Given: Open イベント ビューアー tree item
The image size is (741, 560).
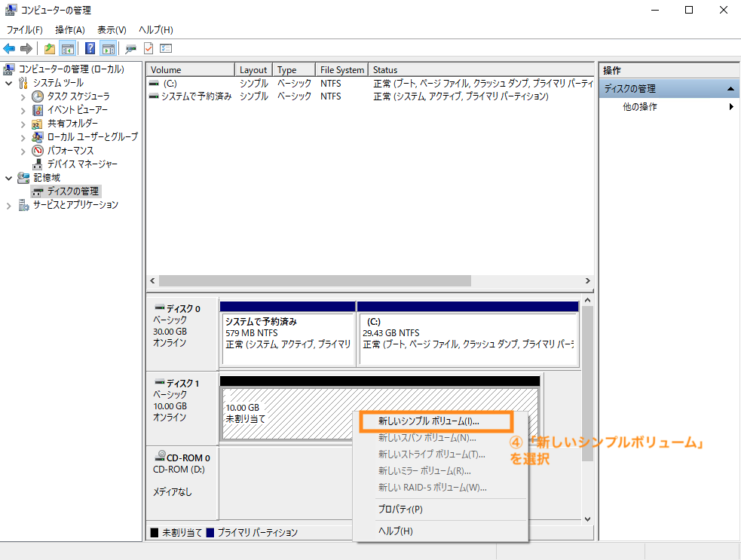Looking at the screenshot, I should point(77,110).
